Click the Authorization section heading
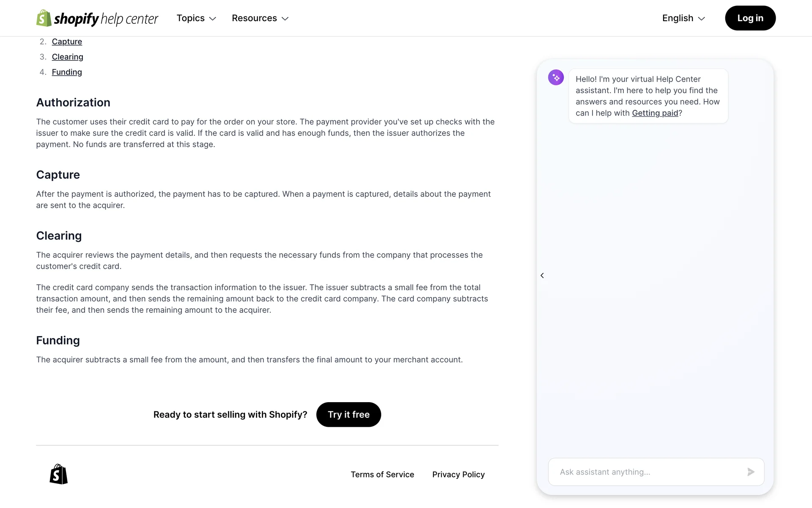 coord(73,102)
